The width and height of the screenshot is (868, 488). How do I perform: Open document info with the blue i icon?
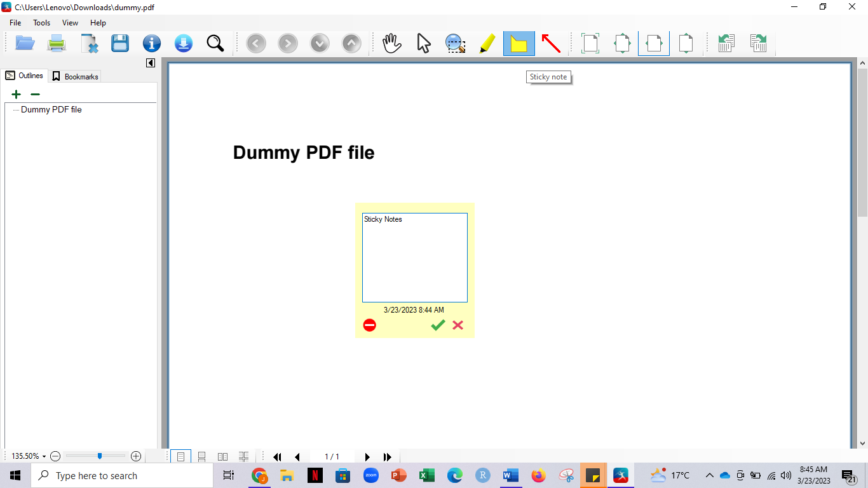tap(152, 43)
